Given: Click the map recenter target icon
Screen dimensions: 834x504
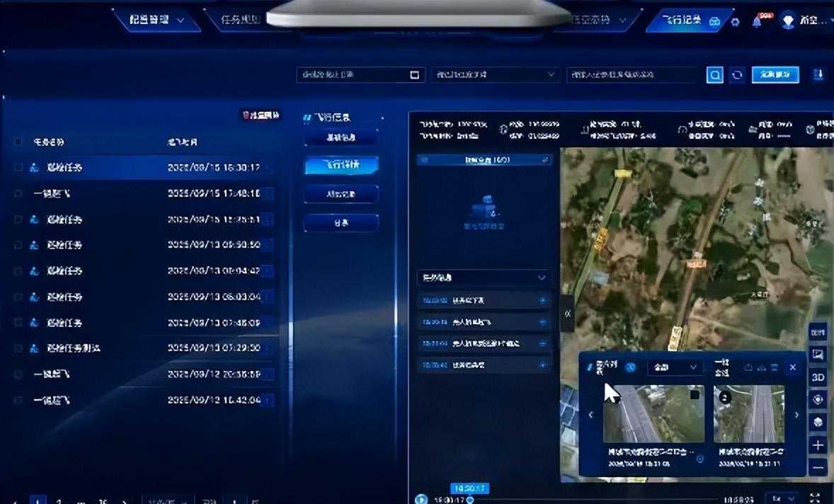Looking at the screenshot, I should click(818, 400).
